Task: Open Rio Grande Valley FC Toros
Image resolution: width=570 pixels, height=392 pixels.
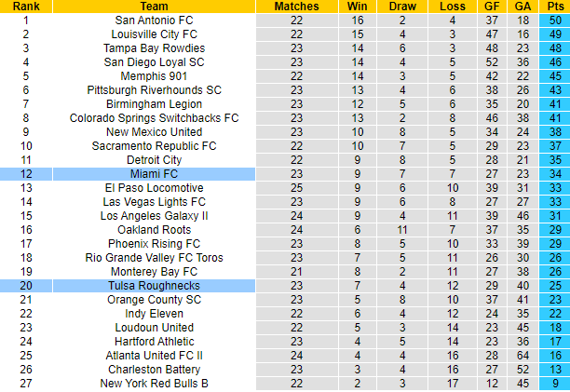Action: pyautogui.click(x=154, y=258)
